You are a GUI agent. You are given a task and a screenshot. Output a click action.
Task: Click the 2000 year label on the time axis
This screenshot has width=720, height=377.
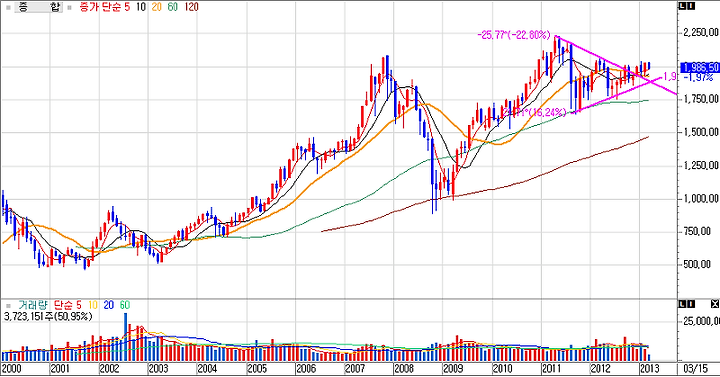(x=11, y=369)
